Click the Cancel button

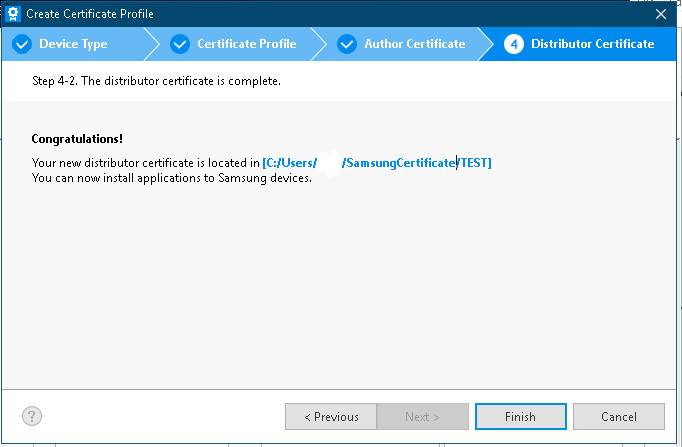(x=618, y=417)
